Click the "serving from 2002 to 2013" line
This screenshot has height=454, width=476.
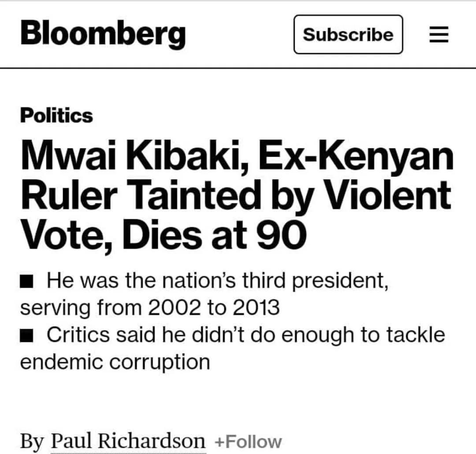pos(150,308)
